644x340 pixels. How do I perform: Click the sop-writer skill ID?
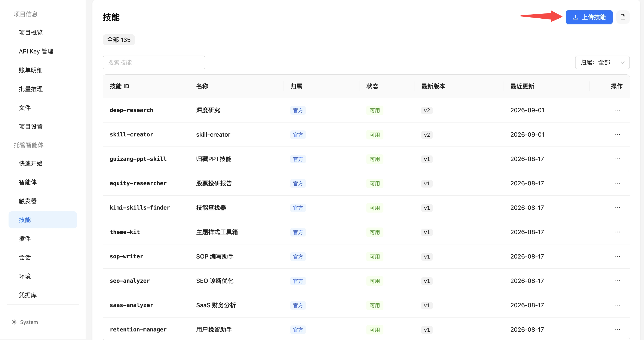pyautogui.click(x=126, y=257)
